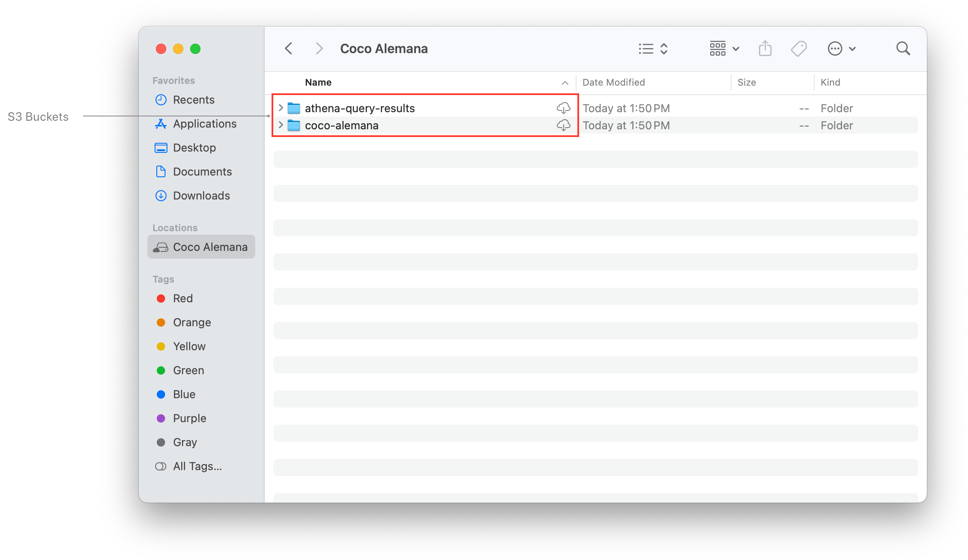Download athena-query-results via cloud icon
This screenshot has width=968, height=560.
coord(563,108)
